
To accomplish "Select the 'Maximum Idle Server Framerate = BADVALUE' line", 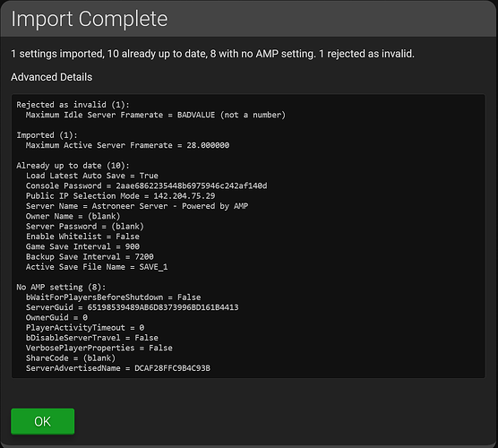I will [156, 115].
